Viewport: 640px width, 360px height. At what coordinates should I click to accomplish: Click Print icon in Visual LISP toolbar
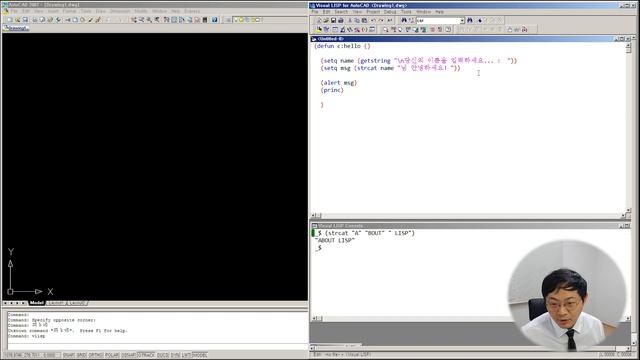[341, 20]
